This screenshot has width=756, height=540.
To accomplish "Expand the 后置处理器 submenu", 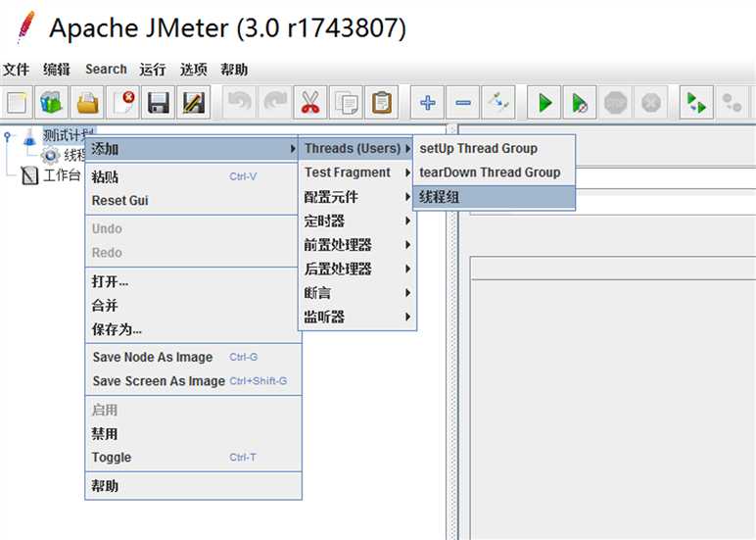I will (357, 269).
